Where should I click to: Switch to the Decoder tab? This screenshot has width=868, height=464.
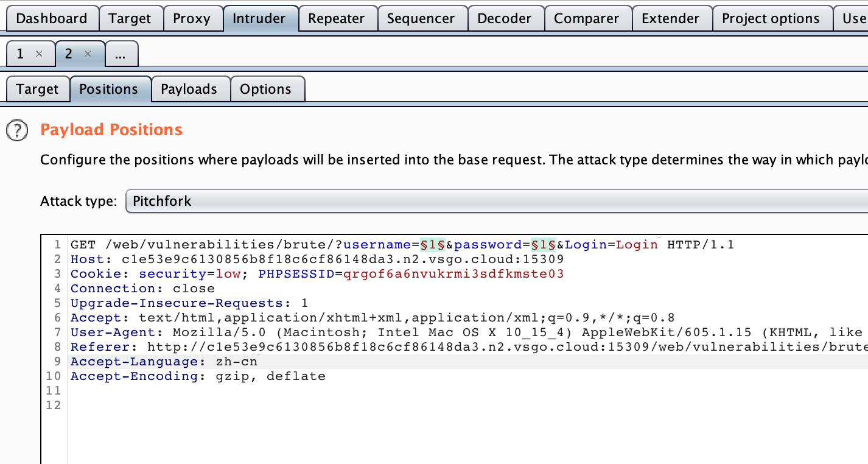[505, 18]
